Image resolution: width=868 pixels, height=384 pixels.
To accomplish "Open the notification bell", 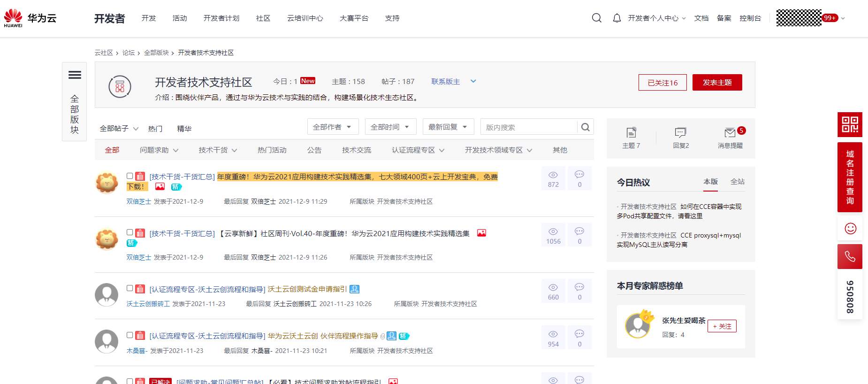I will tap(617, 18).
